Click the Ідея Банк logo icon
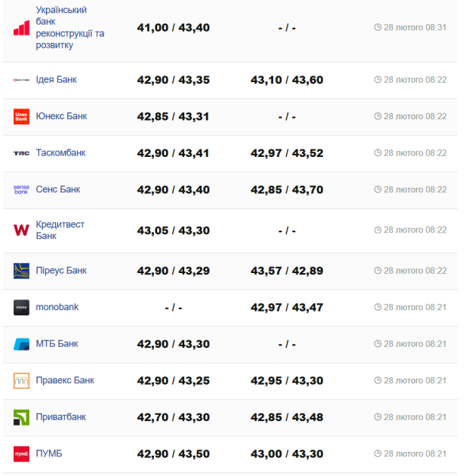The height and width of the screenshot is (476, 468). pyautogui.click(x=21, y=80)
